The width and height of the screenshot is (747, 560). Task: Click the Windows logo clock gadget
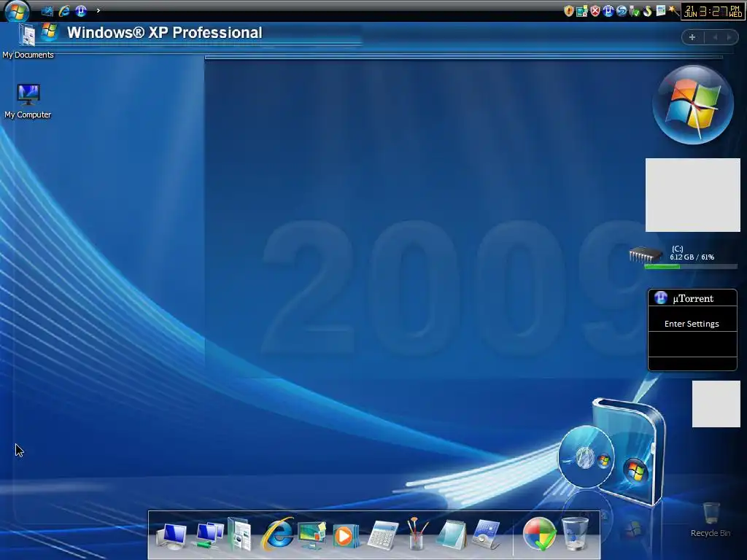click(693, 105)
